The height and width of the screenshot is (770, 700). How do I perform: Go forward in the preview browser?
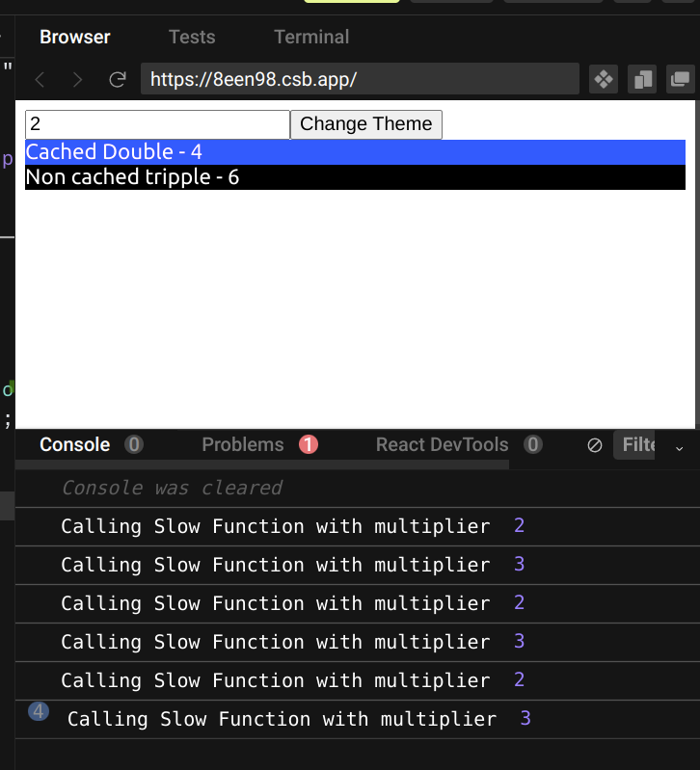pyautogui.click(x=77, y=79)
